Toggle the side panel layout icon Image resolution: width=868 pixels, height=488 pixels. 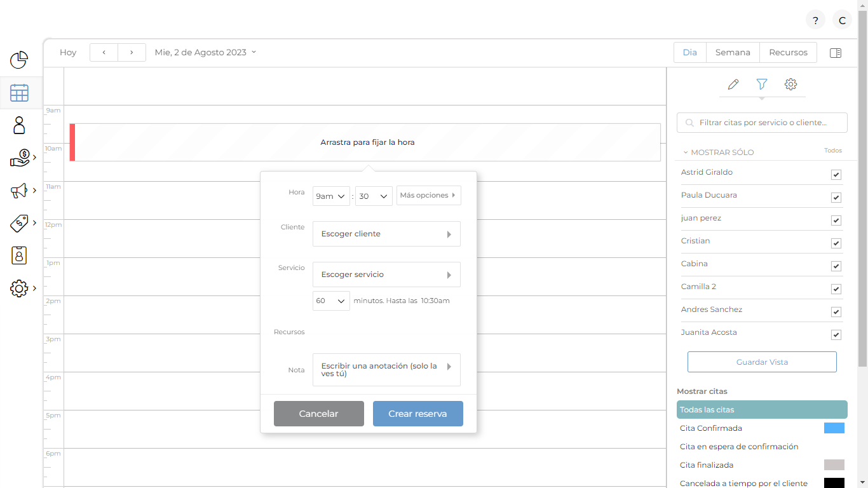836,53
